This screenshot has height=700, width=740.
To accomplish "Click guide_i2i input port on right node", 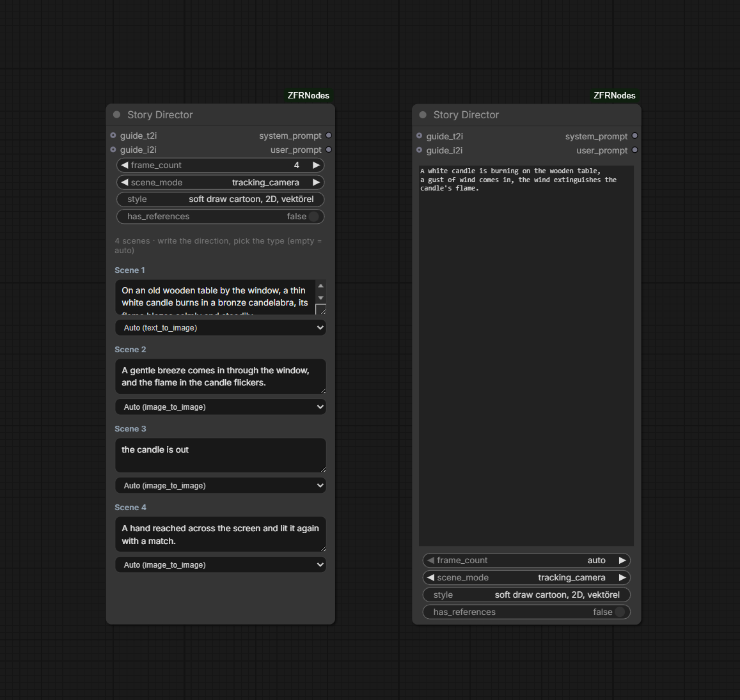I will (x=419, y=150).
